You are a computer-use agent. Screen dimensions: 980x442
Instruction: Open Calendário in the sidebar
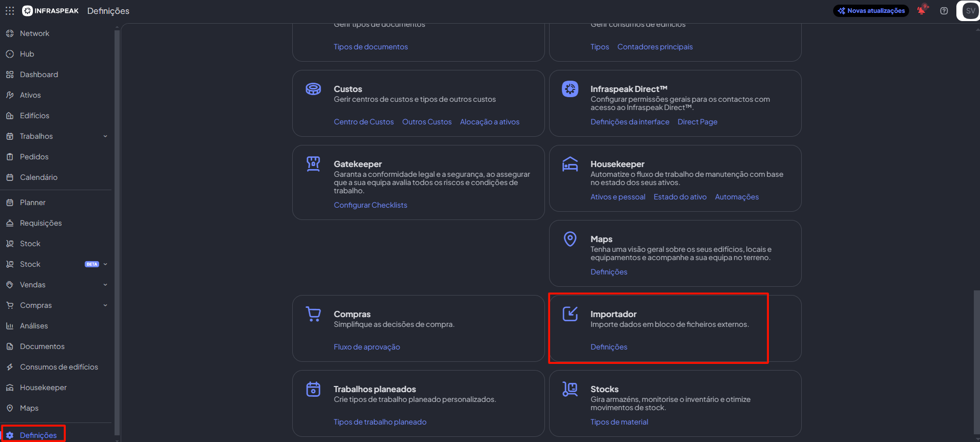39,177
